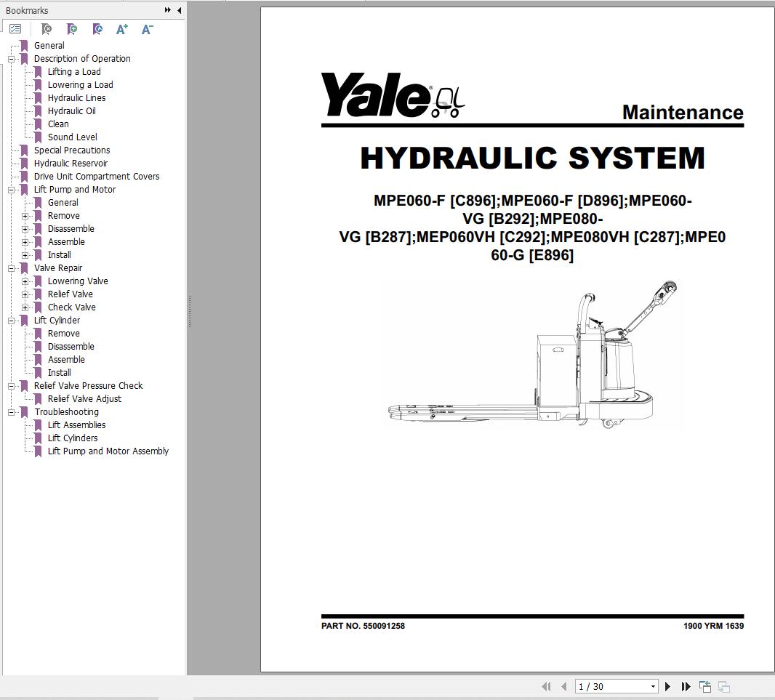Go to the previous page
Screen dimensions: 775x700
click(564, 686)
